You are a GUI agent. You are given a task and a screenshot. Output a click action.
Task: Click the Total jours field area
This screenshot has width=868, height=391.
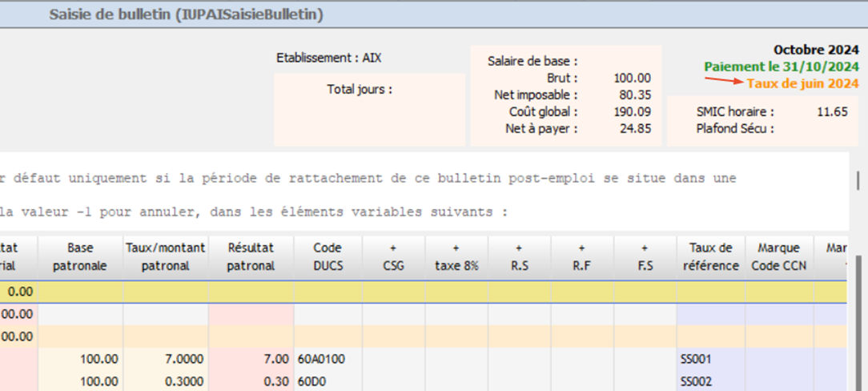click(369, 108)
